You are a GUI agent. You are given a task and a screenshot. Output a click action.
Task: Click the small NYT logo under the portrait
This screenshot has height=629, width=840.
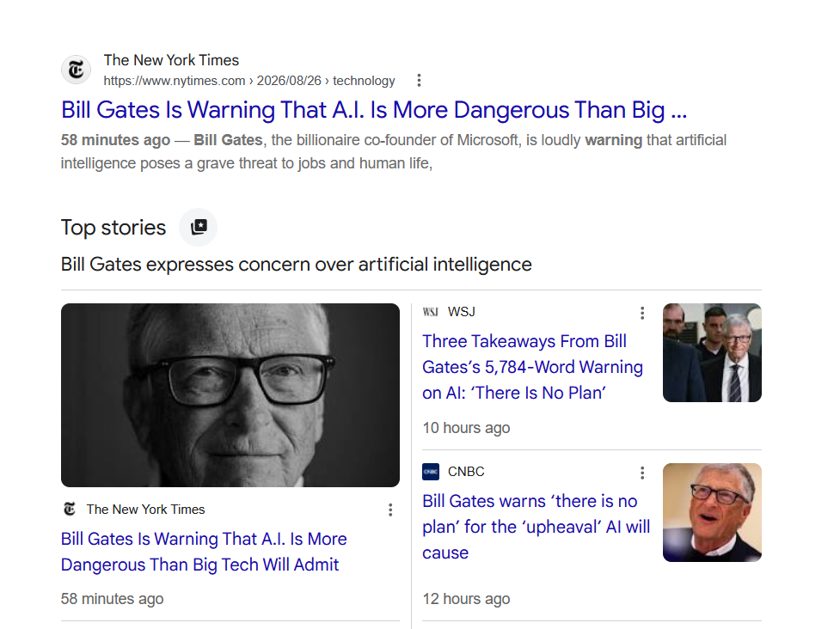click(70, 509)
